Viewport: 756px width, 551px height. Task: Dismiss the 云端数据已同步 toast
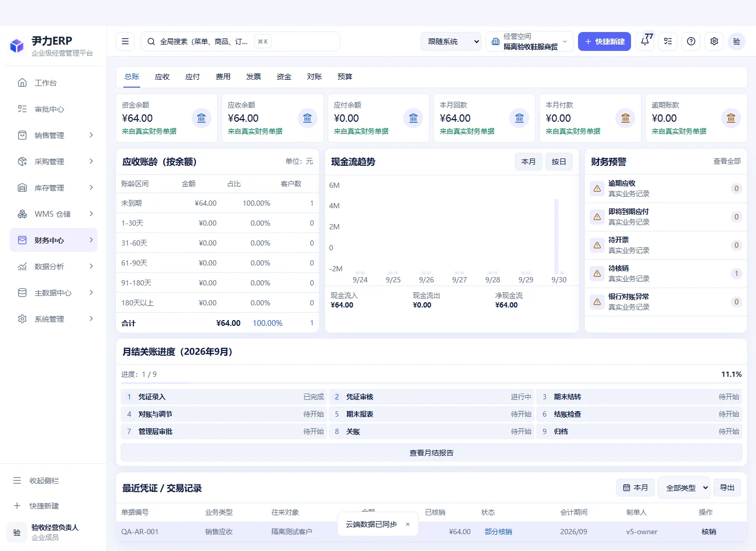(407, 524)
